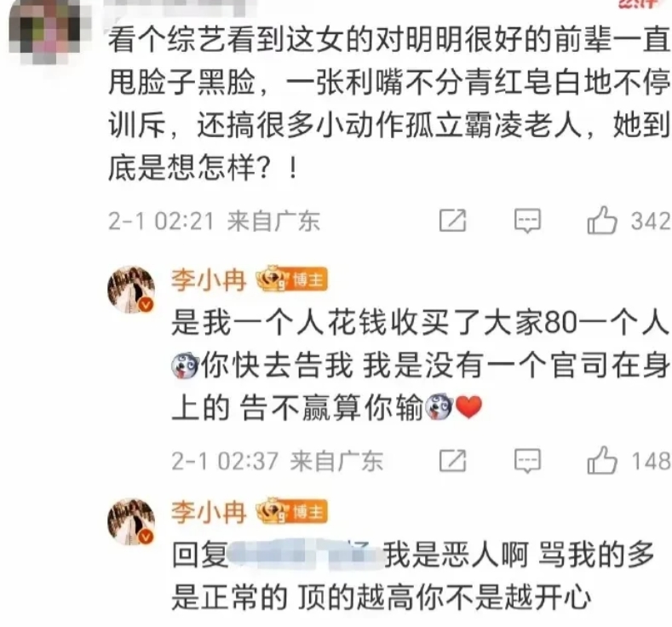
Task: Repost the 02:21 comment via share icon
Action: (x=452, y=221)
